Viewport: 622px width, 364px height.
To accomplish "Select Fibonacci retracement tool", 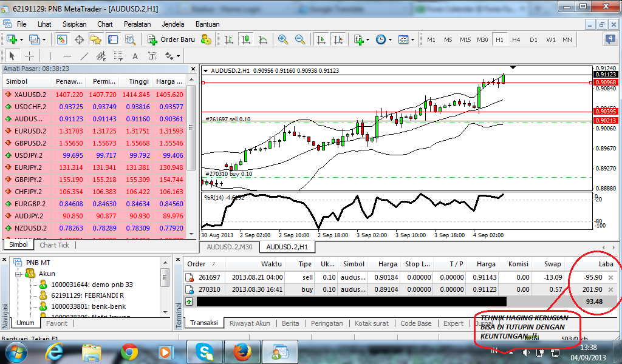I will point(118,56).
